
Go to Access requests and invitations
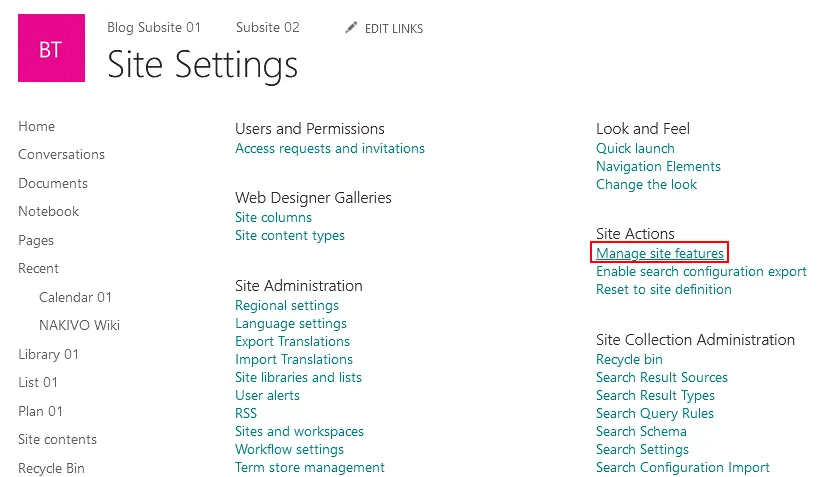click(x=329, y=149)
